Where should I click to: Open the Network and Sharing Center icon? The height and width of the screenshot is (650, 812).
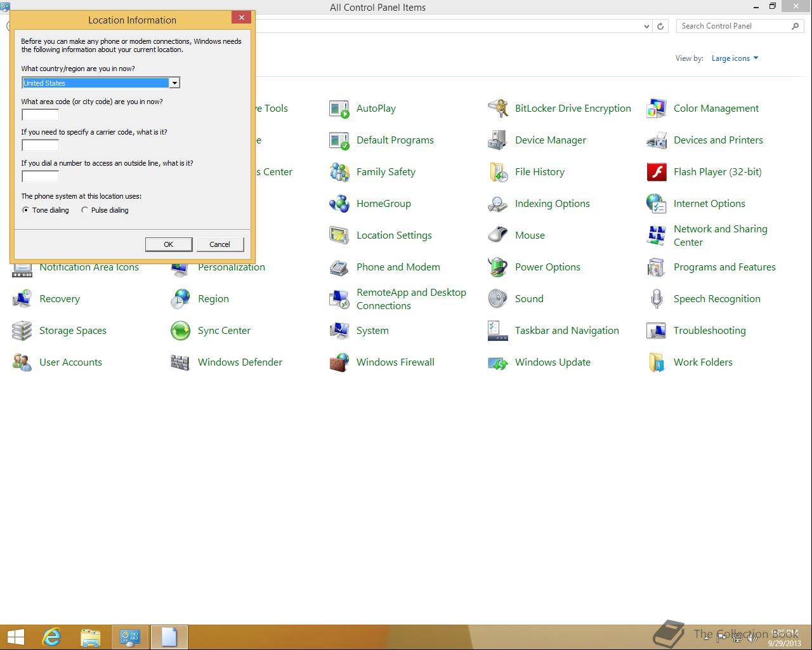click(657, 235)
